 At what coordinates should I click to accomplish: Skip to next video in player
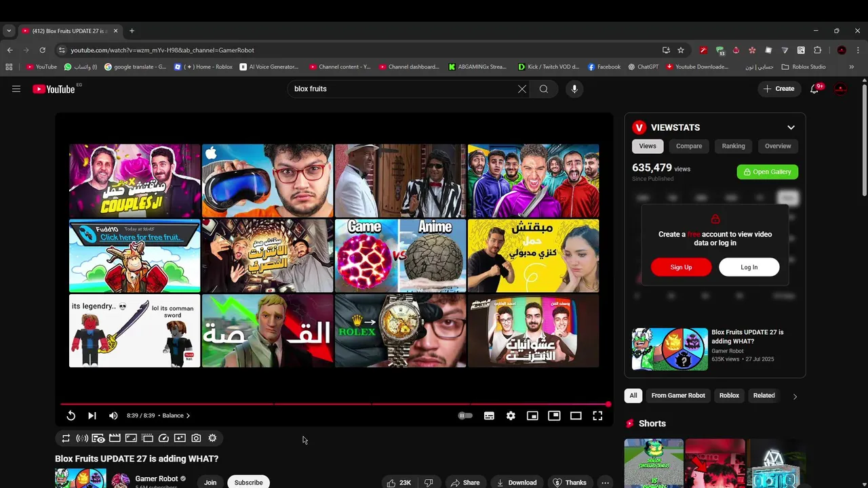(x=92, y=415)
